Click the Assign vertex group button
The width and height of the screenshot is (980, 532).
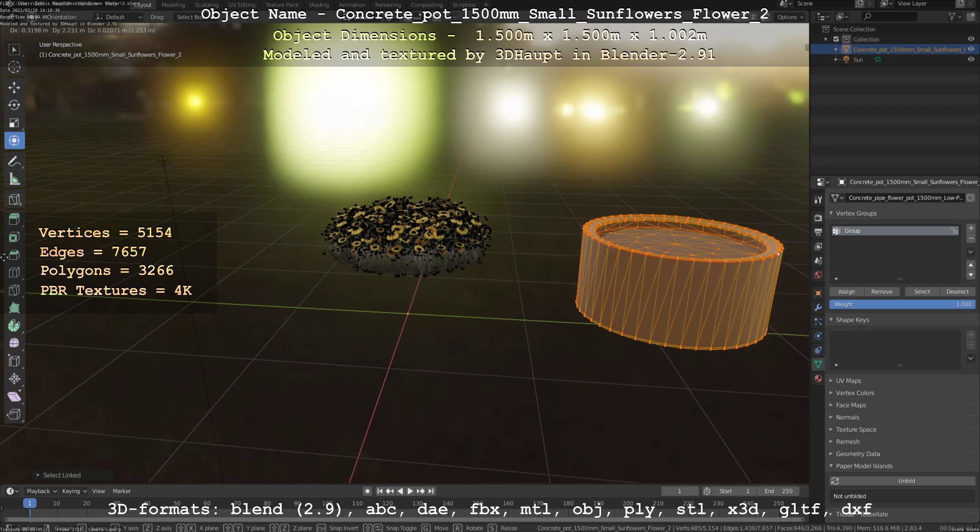pos(846,292)
